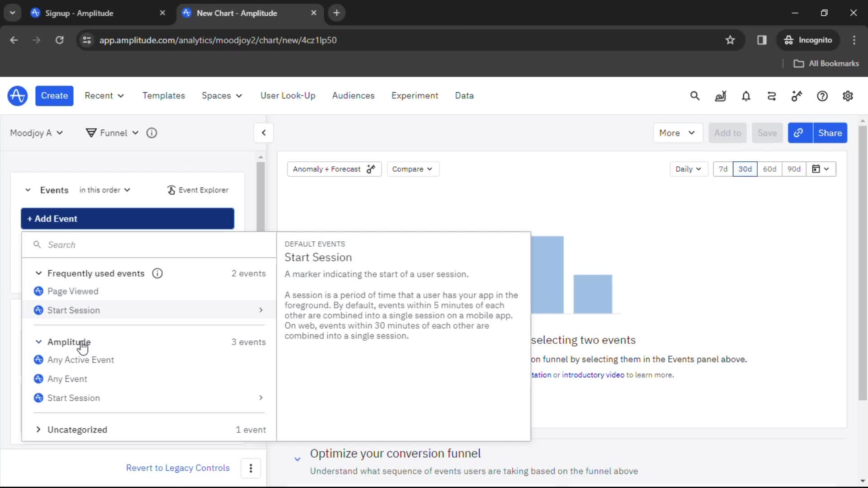
Task: Open the Templates menu item
Action: (x=164, y=96)
